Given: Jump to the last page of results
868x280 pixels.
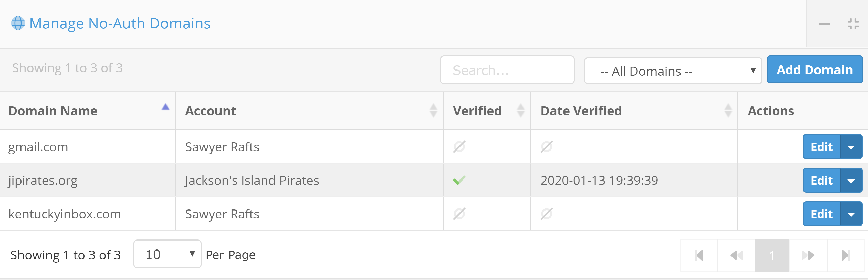Looking at the screenshot, I should [x=845, y=255].
